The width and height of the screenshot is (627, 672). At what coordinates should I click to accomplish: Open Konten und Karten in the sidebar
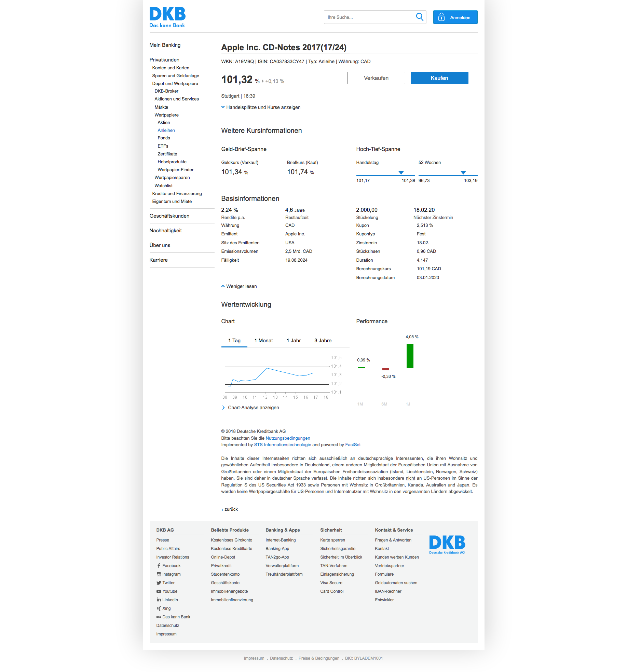(171, 68)
